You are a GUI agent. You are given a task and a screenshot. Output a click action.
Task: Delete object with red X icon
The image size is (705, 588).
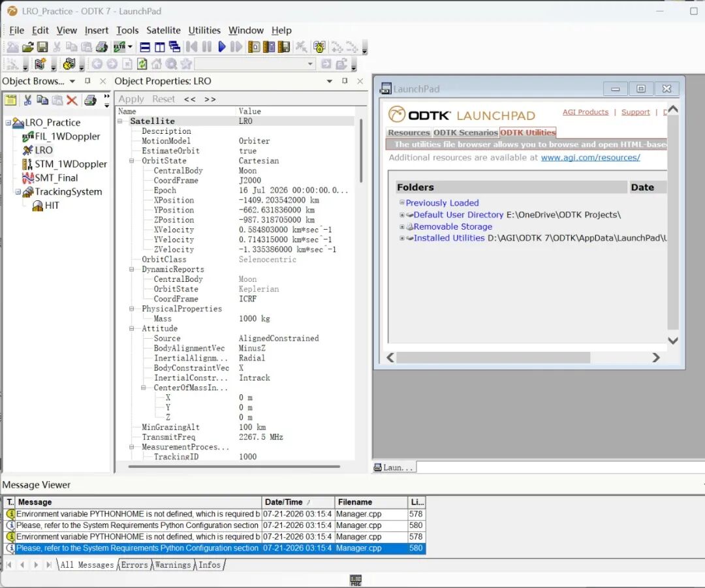[72, 100]
